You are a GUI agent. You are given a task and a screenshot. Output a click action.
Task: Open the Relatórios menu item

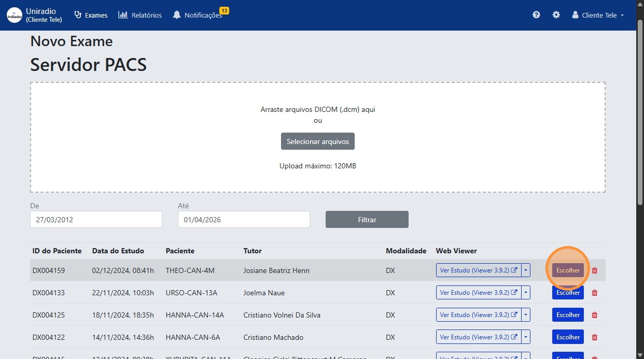click(140, 15)
